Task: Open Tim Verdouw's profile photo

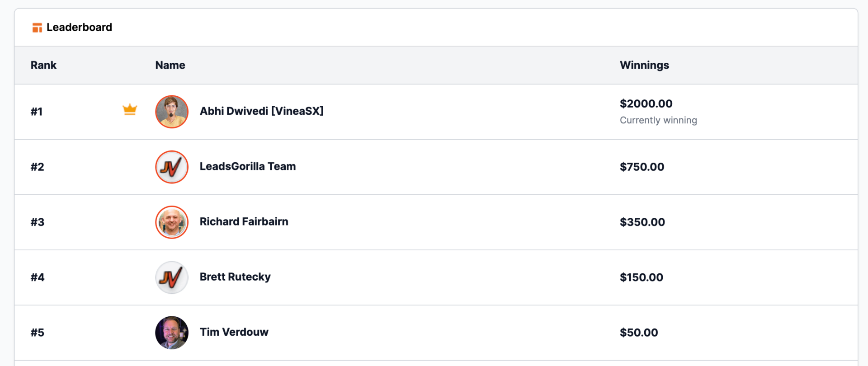Action: (172, 333)
